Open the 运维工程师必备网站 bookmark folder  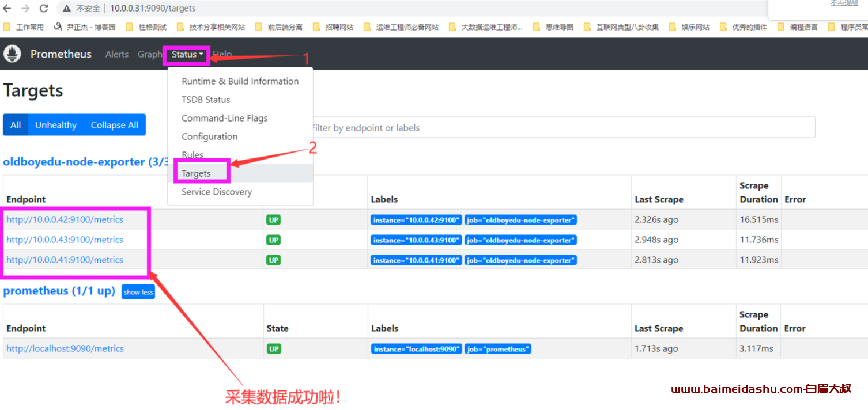coord(401,26)
